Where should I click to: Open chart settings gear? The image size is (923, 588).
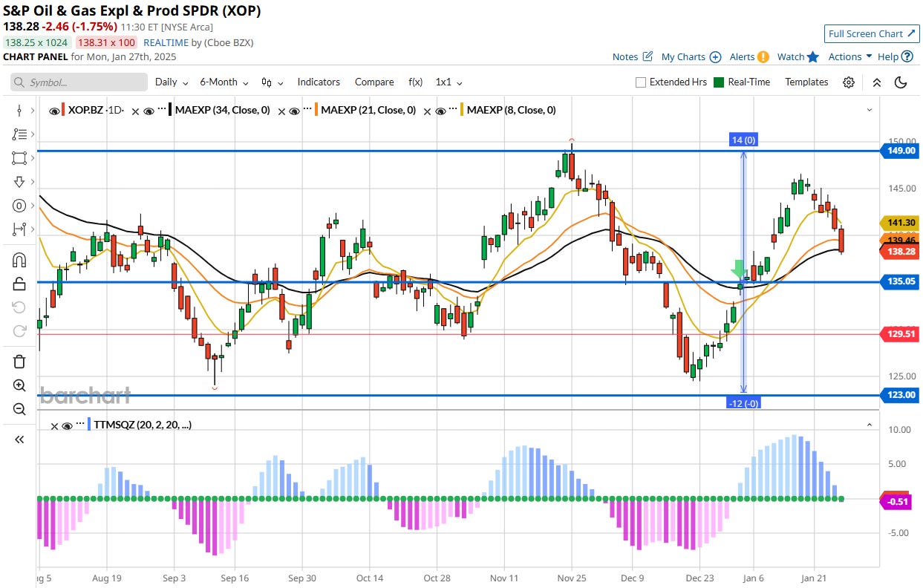tap(849, 82)
